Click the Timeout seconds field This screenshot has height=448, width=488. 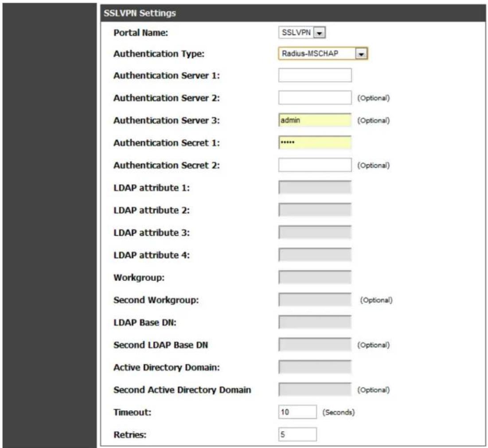[297, 412]
